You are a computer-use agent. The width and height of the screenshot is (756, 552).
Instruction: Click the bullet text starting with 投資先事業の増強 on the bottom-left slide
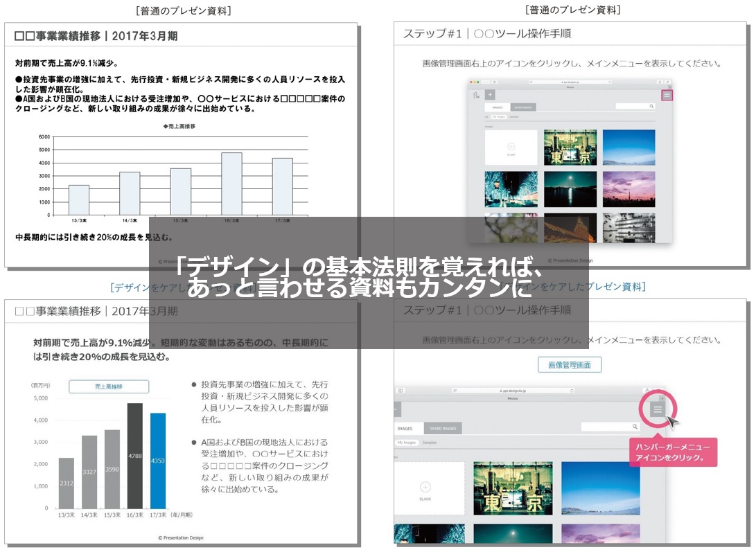(265, 402)
